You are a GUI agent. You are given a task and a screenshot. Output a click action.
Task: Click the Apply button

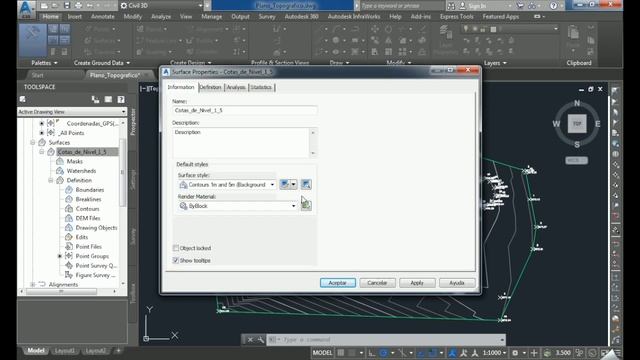pos(417,283)
